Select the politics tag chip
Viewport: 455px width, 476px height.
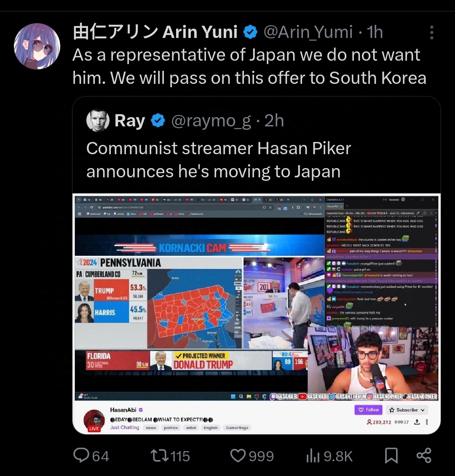[171, 428]
